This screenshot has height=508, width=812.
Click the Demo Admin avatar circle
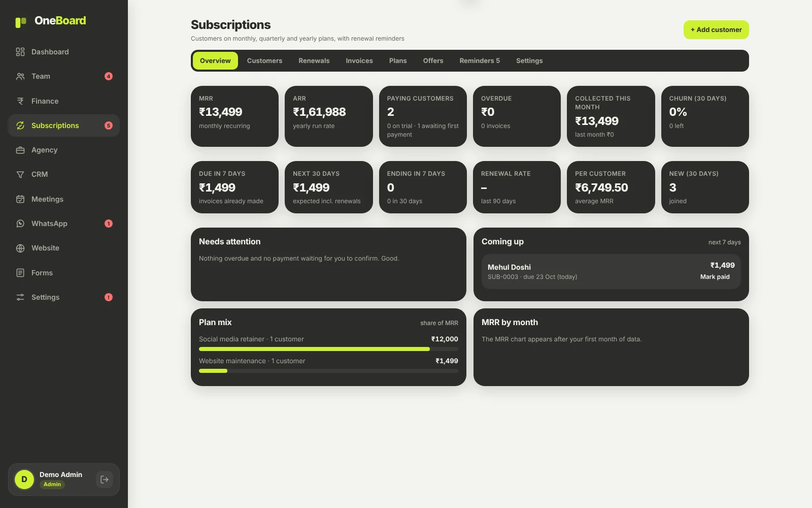(x=24, y=480)
